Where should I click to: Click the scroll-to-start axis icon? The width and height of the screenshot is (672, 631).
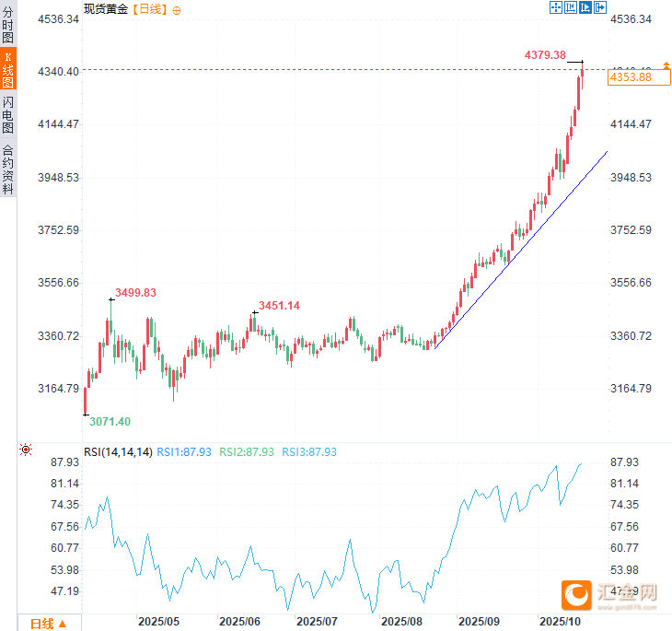click(571, 8)
